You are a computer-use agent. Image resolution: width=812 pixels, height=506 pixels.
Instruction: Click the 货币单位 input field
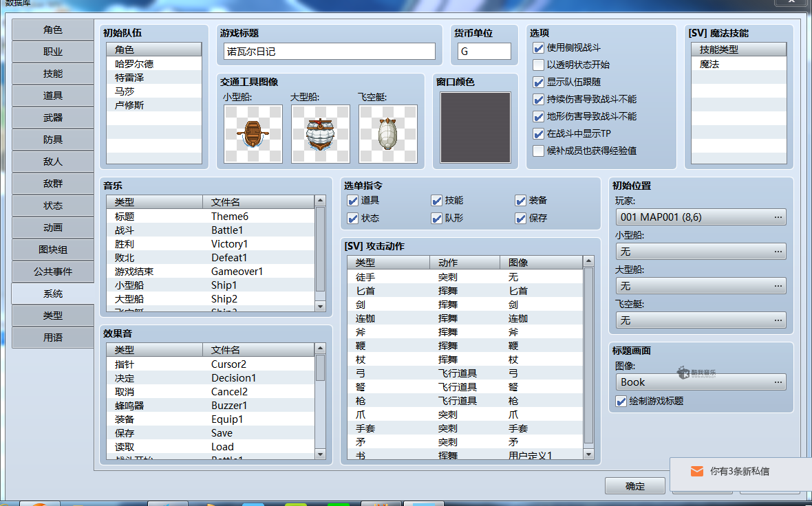click(484, 52)
